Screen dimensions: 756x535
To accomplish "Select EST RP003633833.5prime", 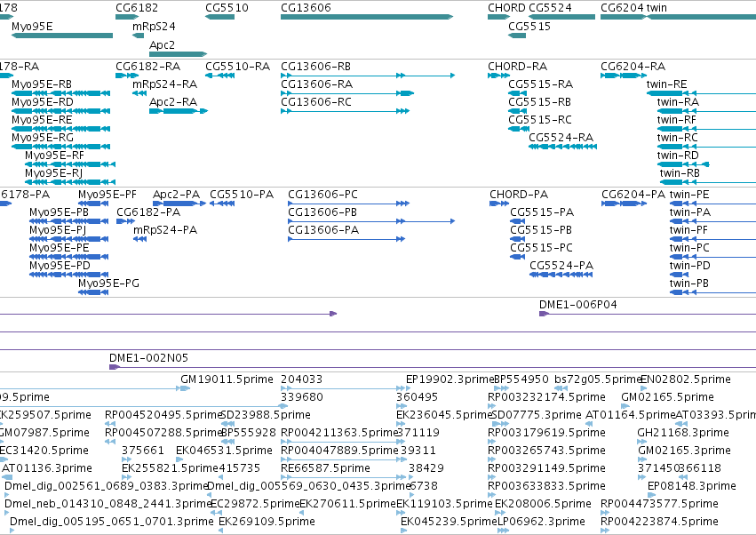I will [546, 486].
